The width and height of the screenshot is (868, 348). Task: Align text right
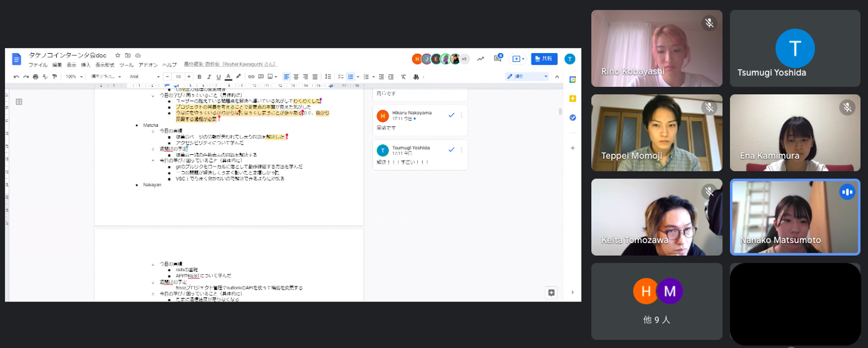pos(306,77)
